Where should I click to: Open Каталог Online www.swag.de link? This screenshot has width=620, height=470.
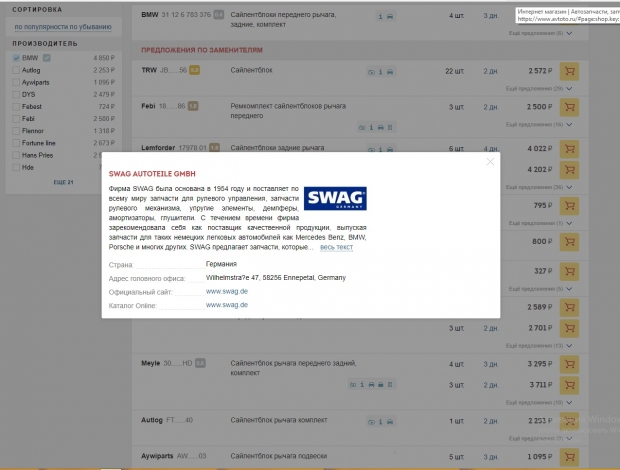tap(226, 304)
